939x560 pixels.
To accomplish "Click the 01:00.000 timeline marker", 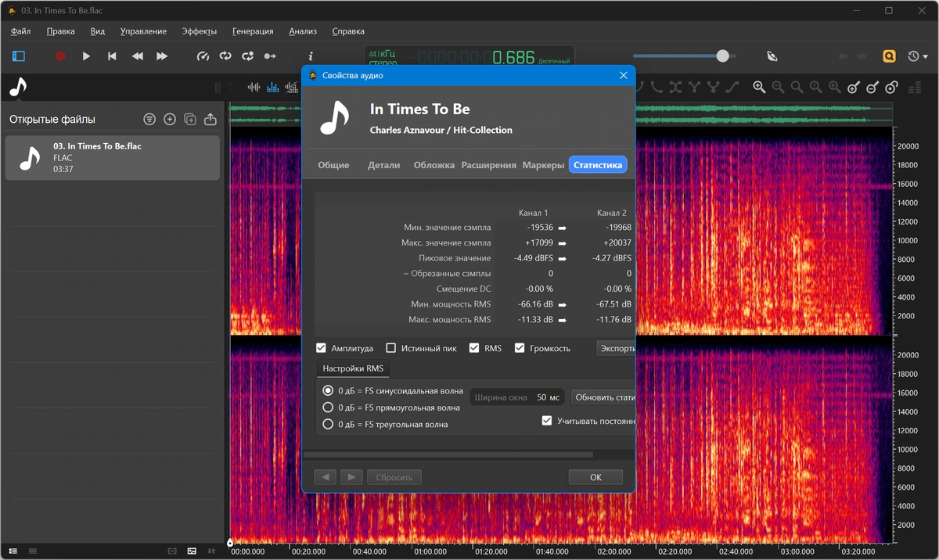I will (430, 551).
